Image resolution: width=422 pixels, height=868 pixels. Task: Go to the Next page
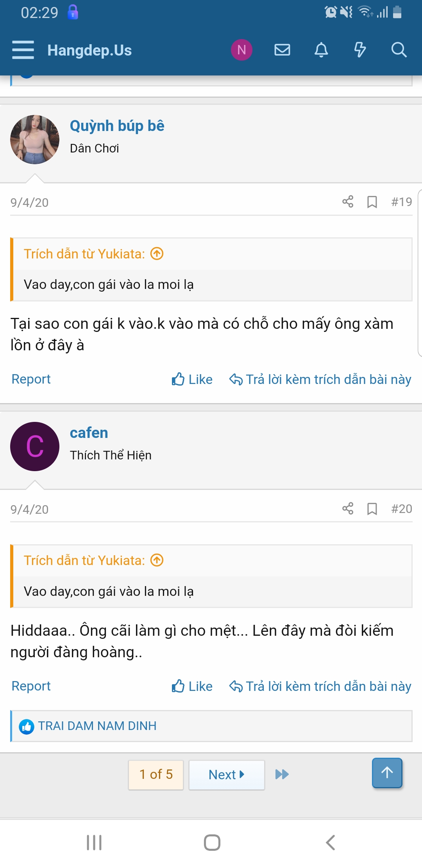tap(227, 775)
